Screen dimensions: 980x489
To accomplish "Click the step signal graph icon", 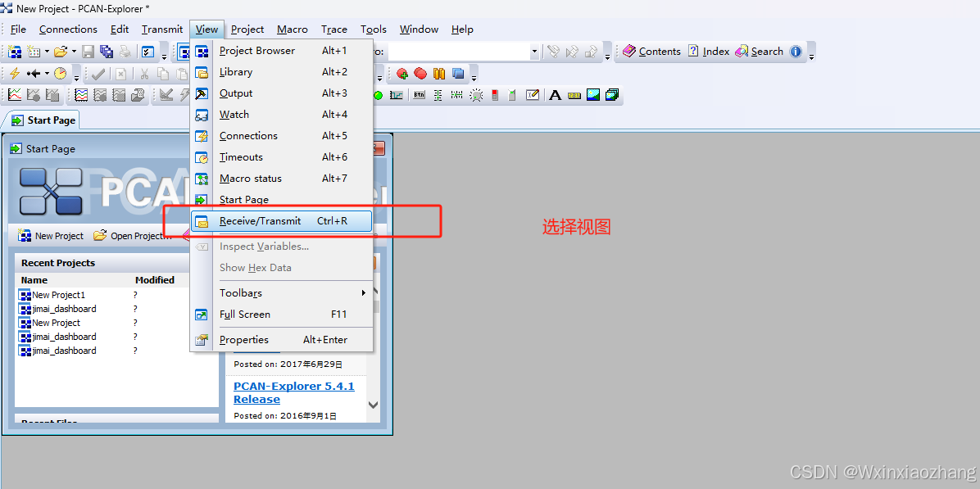I will 397,95.
